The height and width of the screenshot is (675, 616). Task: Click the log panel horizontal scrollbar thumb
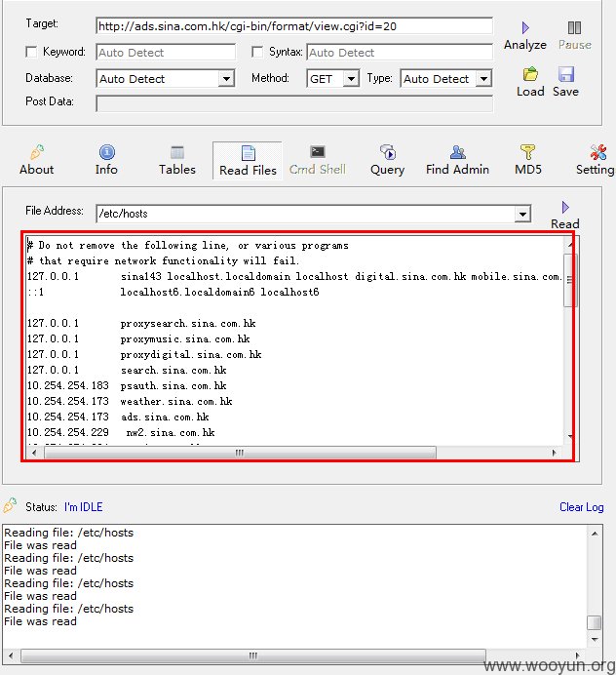click(253, 655)
